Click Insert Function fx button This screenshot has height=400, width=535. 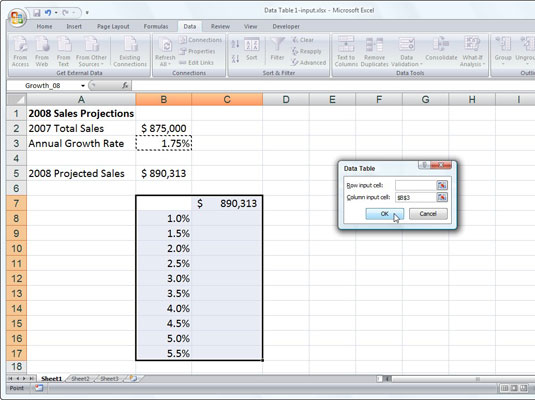tap(125, 86)
